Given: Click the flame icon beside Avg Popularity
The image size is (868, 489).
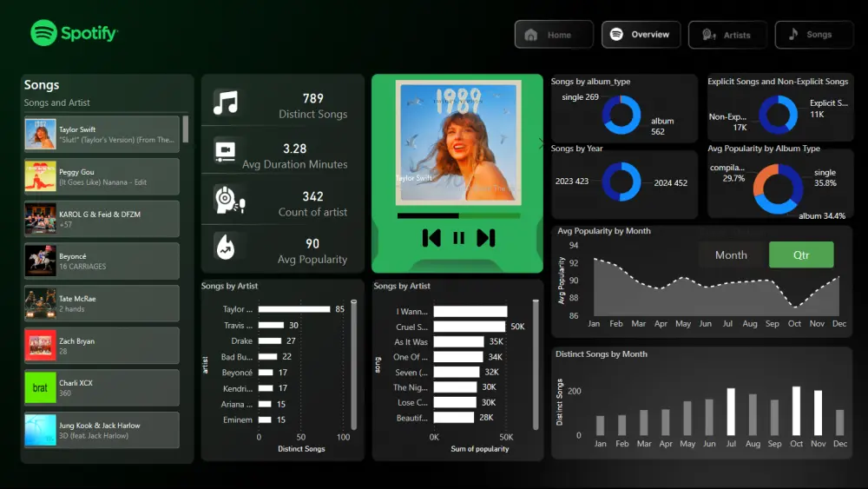Looking at the screenshot, I should [226, 248].
